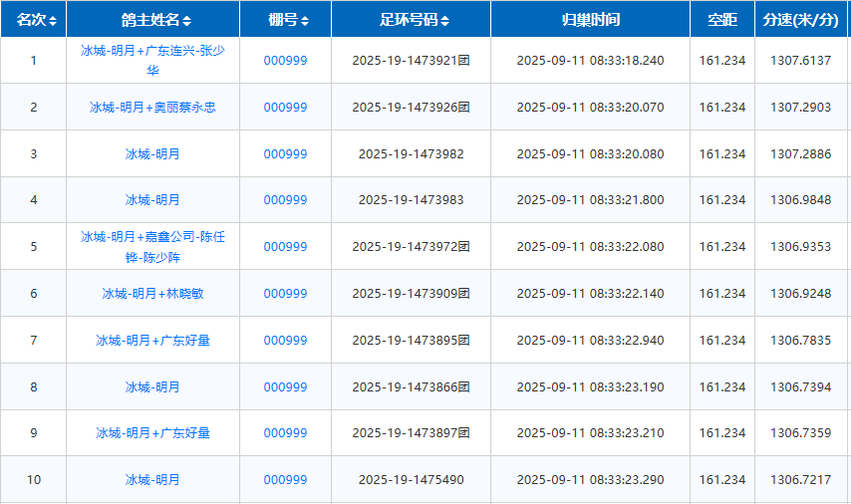Click the sort arrows beside 足环号码 header
Screen dimensions: 851x504
pos(445,20)
